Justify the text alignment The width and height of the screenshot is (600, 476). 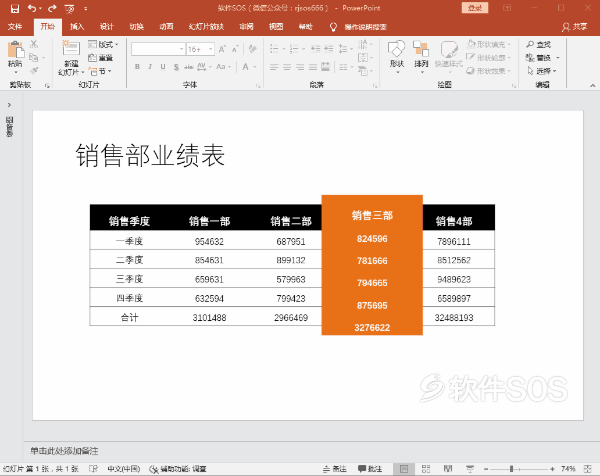313,67
